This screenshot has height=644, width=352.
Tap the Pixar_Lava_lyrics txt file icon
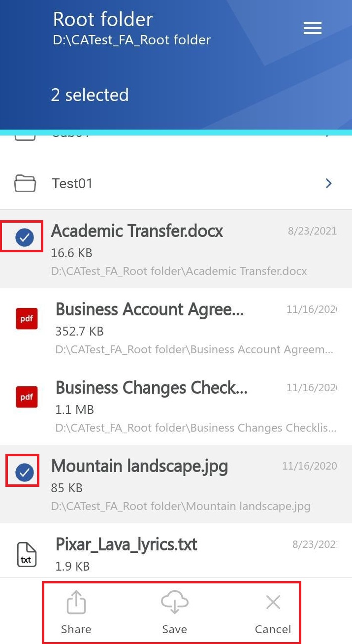(27, 554)
